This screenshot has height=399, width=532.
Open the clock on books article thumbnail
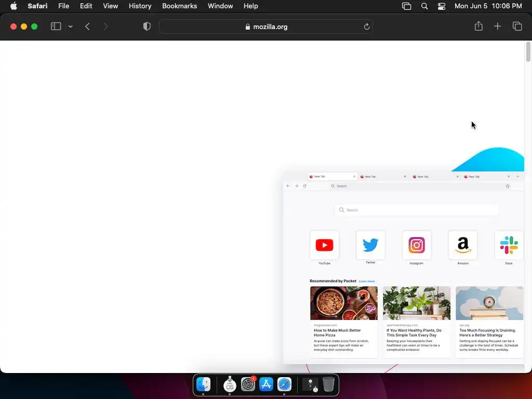coord(489,303)
